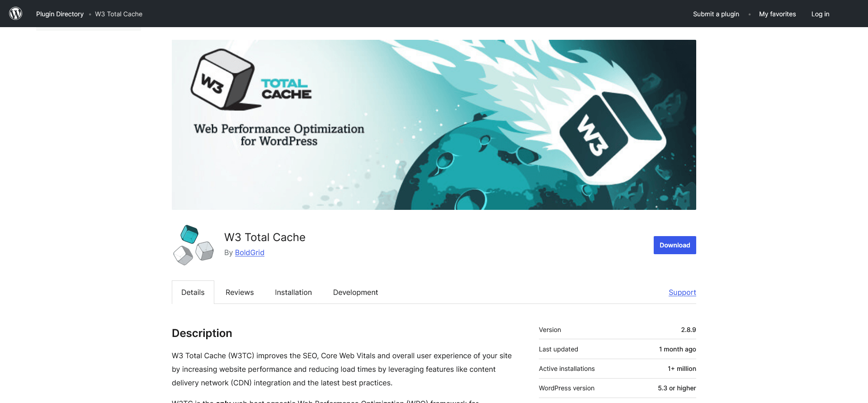This screenshot has height=403, width=868.
Task: Click the Version label
Action: [x=550, y=330]
